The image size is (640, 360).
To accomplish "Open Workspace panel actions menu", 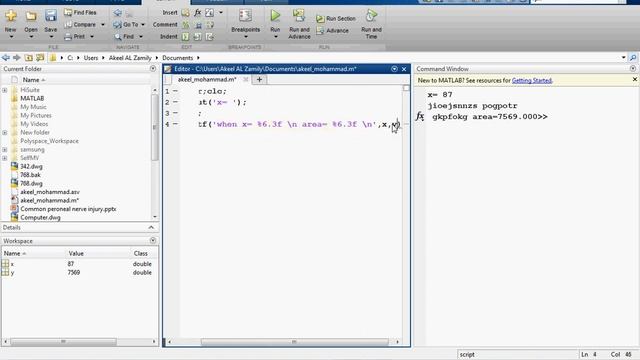I will pyautogui.click(x=153, y=240).
